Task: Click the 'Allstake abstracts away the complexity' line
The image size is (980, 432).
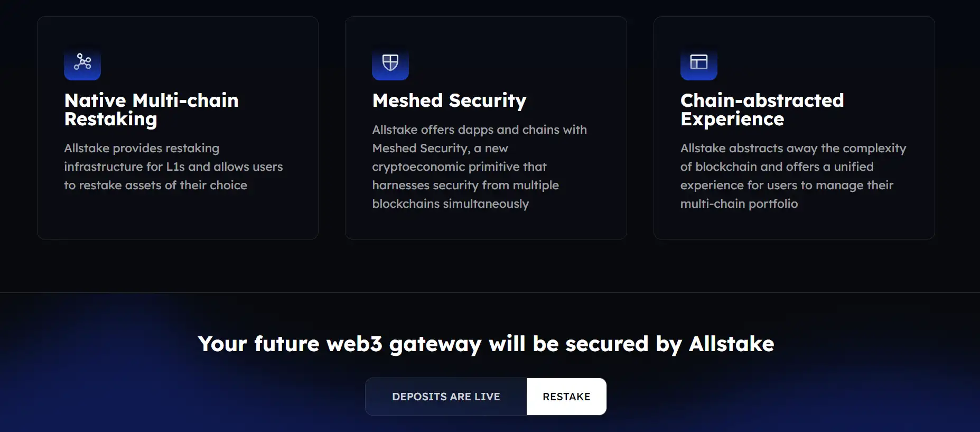Action: click(793, 148)
